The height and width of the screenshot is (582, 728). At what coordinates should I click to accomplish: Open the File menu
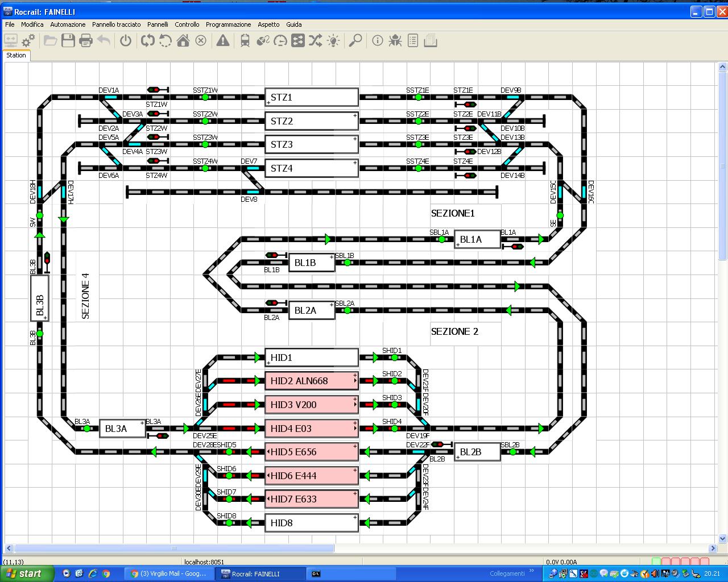coord(10,24)
